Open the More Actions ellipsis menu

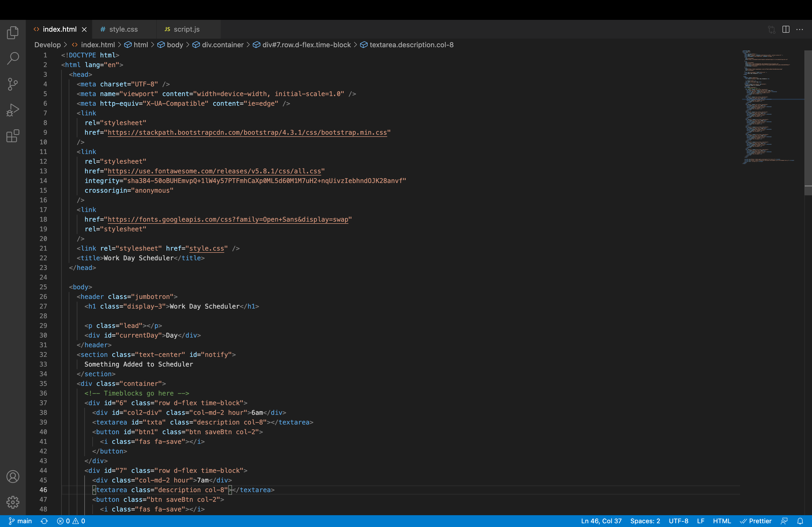(799, 29)
